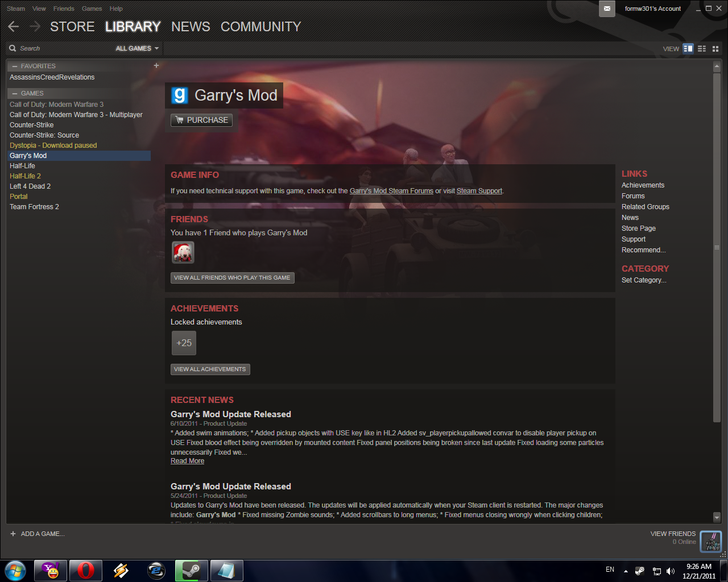Open the inbox envelope icon
Screen dimensions: 728x582
tap(607, 9)
